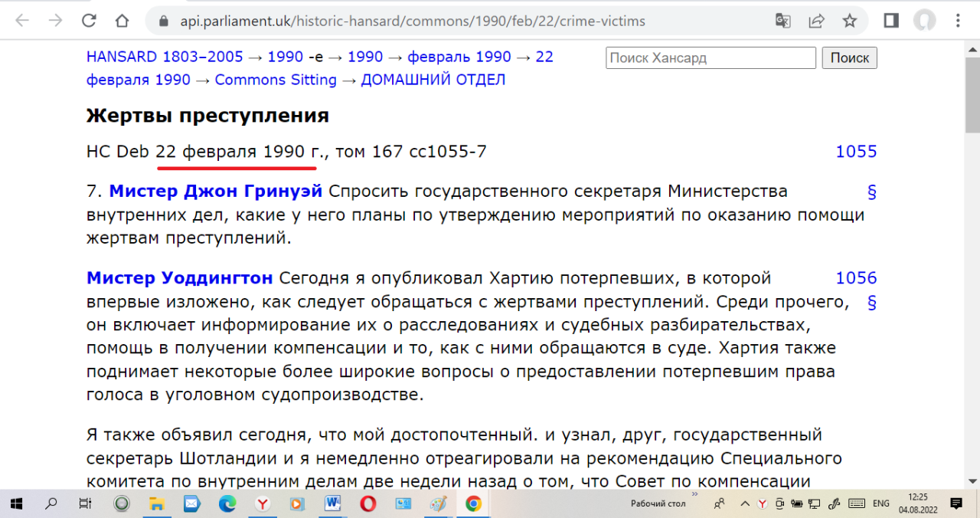Click section permalink beside Уоддингтон answer
Image resolution: width=980 pixels, height=518 pixels.
tap(871, 303)
